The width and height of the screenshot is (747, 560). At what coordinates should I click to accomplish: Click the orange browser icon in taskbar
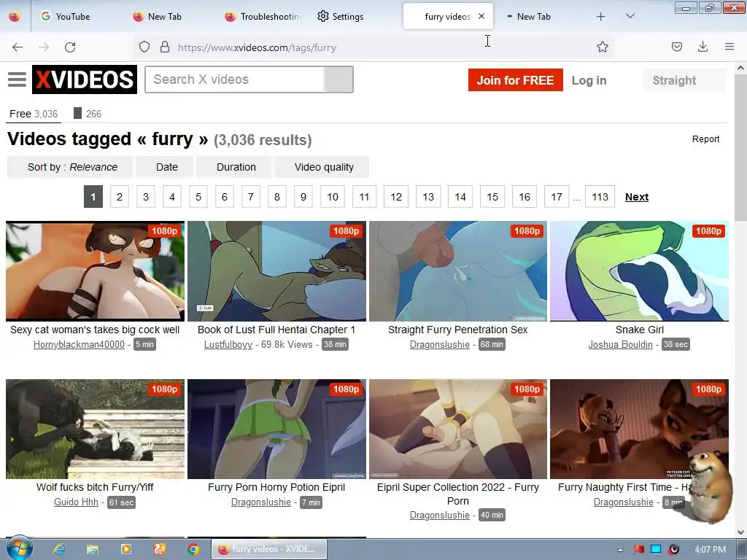(x=160, y=549)
